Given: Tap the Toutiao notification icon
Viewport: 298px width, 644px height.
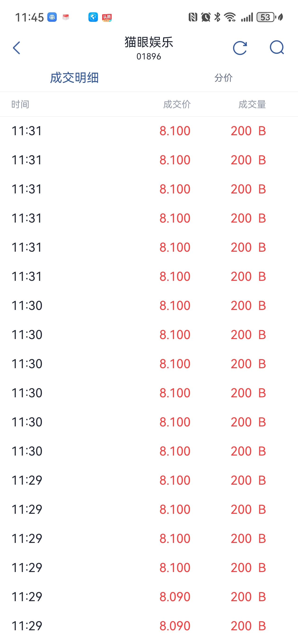Looking at the screenshot, I should [x=107, y=17].
